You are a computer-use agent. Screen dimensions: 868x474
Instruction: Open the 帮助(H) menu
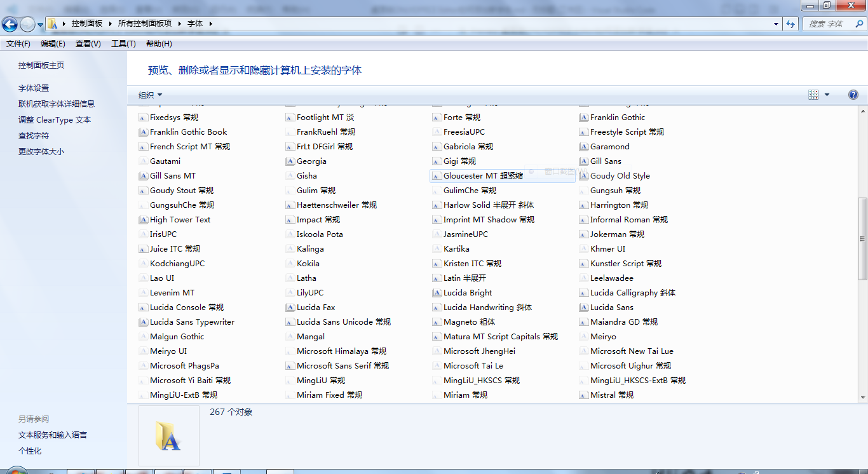[x=159, y=44]
